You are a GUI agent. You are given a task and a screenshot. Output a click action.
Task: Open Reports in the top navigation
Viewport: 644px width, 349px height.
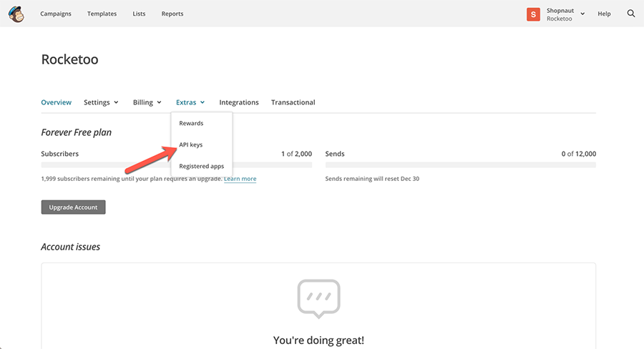[x=172, y=14]
